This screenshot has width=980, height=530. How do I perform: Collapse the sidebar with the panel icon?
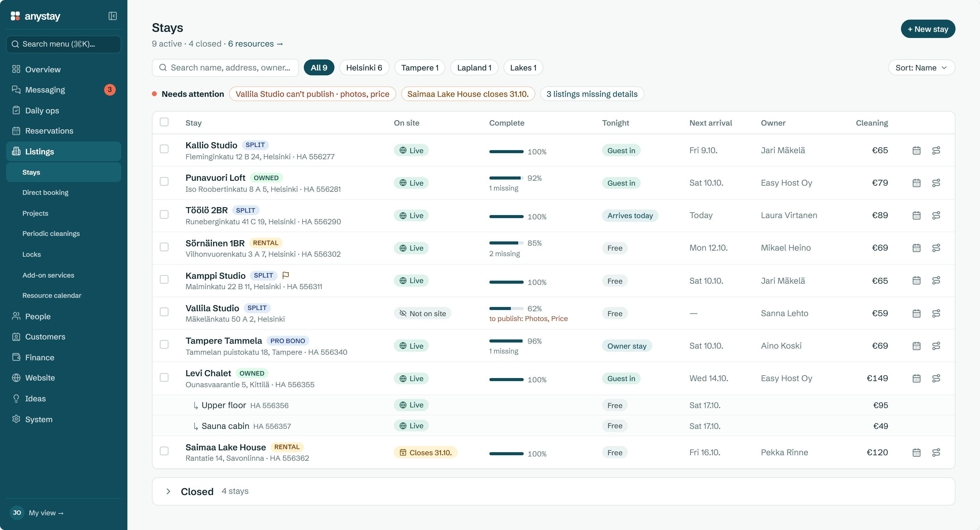pos(112,16)
